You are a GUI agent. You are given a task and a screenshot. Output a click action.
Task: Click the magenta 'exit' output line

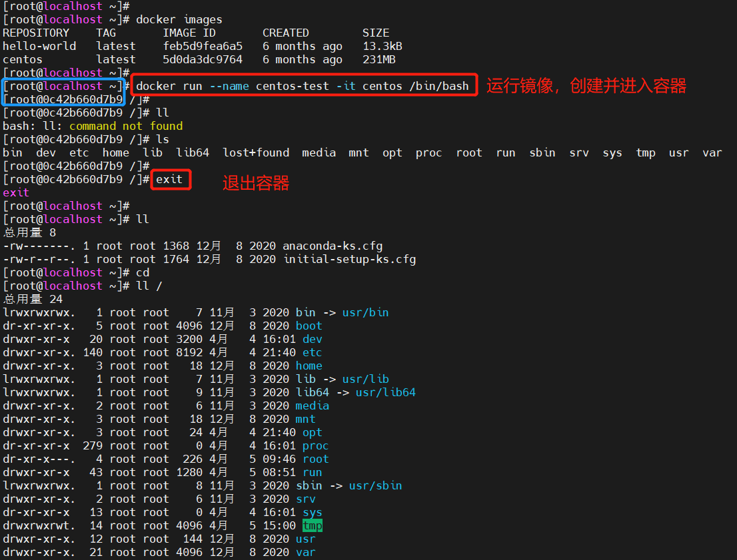coord(16,192)
